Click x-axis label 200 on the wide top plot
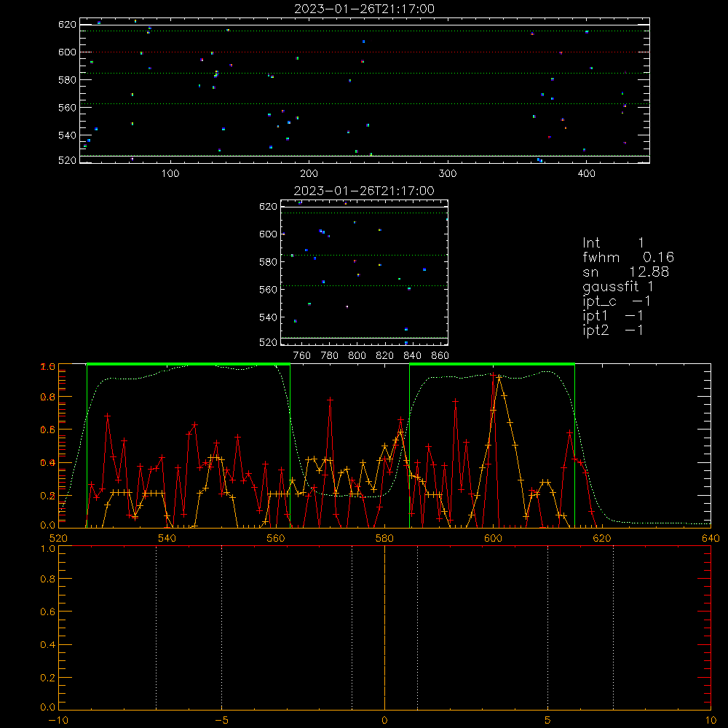The image size is (728, 728). pos(309,174)
